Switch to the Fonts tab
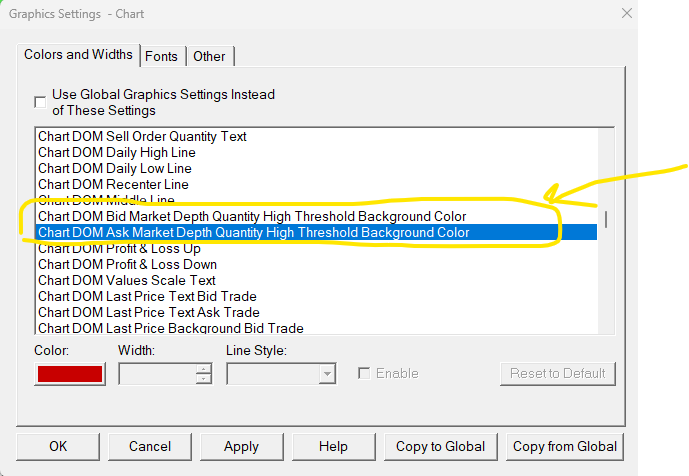Viewport: 689px width, 476px height. (161, 56)
